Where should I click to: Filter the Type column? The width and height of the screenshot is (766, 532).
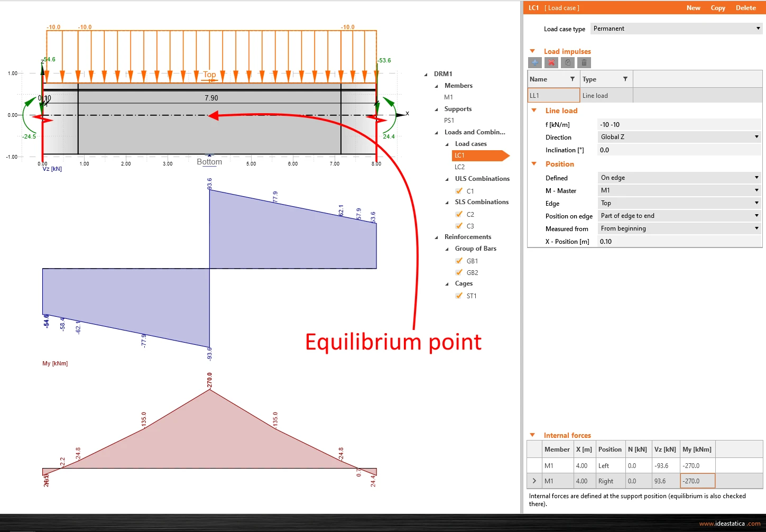(625, 79)
